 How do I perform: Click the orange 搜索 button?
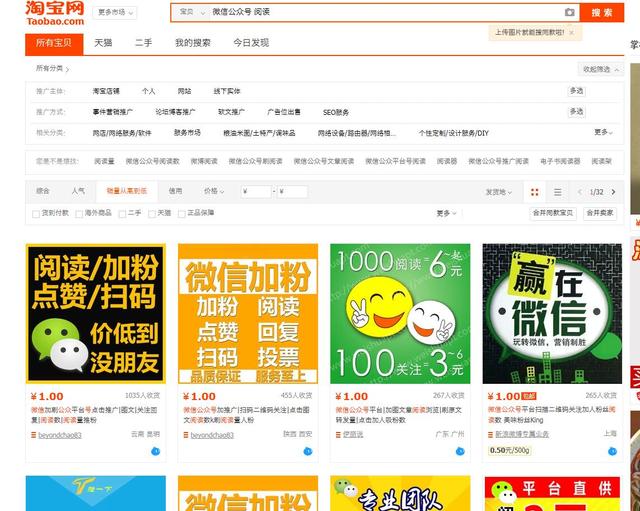pyautogui.click(x=602, y=13)
